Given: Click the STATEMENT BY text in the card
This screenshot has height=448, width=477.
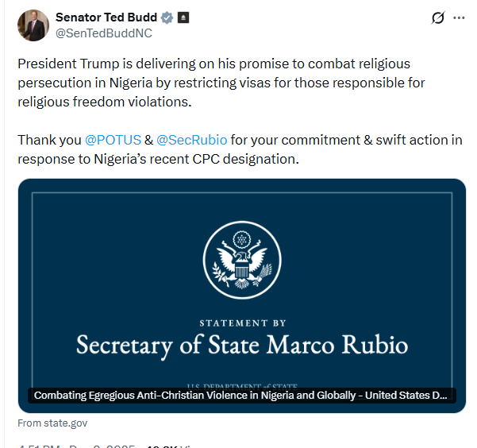Looking at the screenshot, I should pyautogui.click(x=241, y=323).
